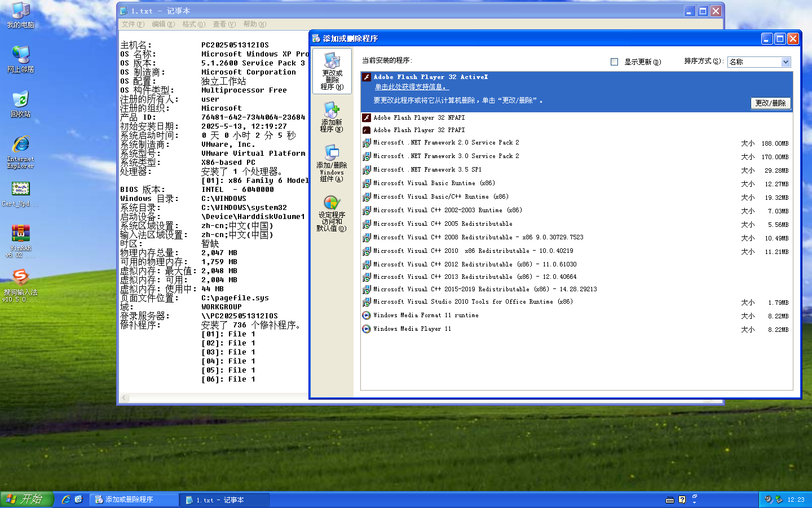Click the support information link
812x508 pixels.
click(x=411, y=87)
